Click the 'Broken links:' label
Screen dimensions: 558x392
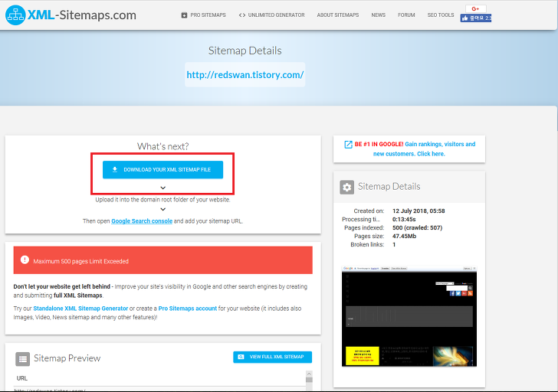(x=367, y=244)
